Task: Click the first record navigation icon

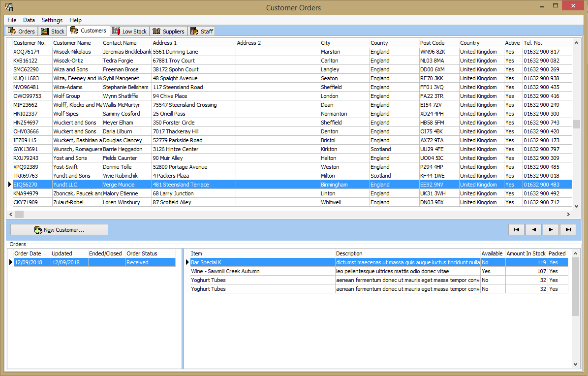Action: coord(516,229)
